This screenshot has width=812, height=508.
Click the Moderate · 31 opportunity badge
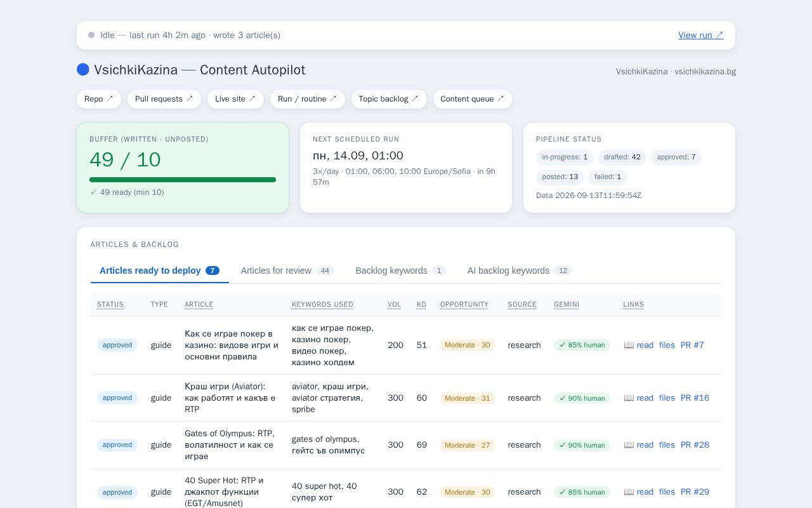point(468,398)
